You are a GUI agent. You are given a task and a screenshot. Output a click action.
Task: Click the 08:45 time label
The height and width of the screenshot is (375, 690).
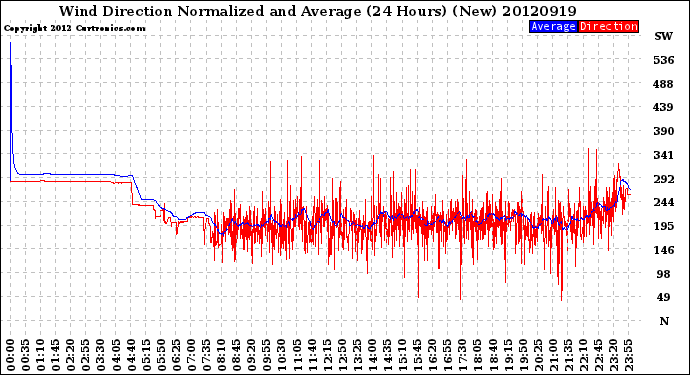(x=236, y=355)
